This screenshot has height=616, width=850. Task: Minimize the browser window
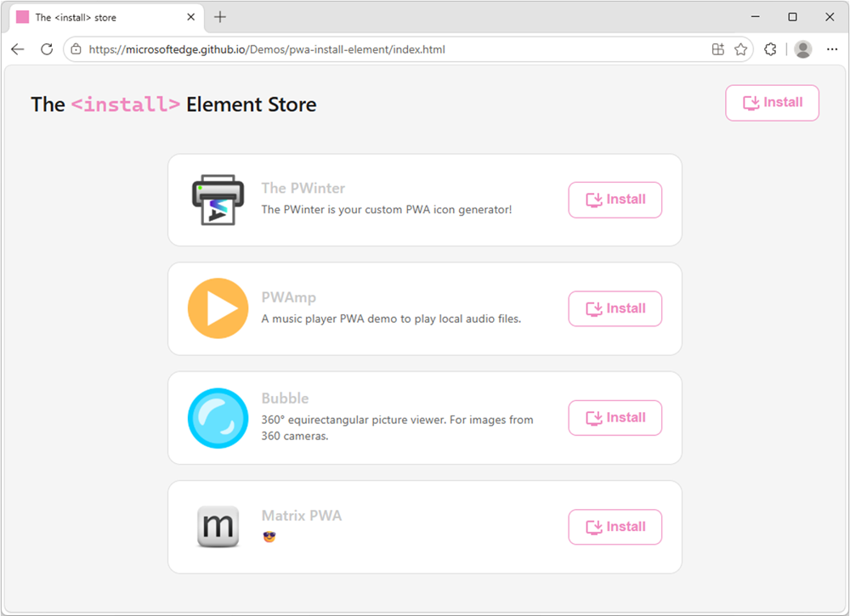click(755, 17)
